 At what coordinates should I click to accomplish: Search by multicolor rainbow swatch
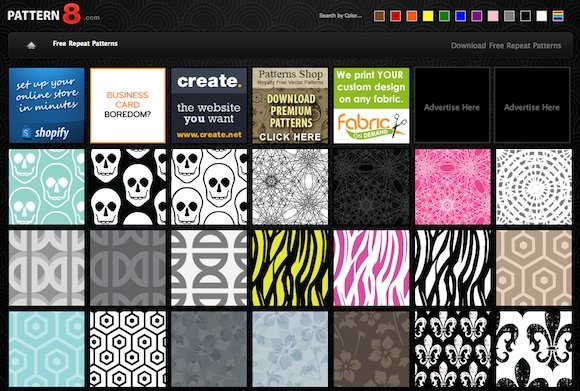click(x=558, y=16)
